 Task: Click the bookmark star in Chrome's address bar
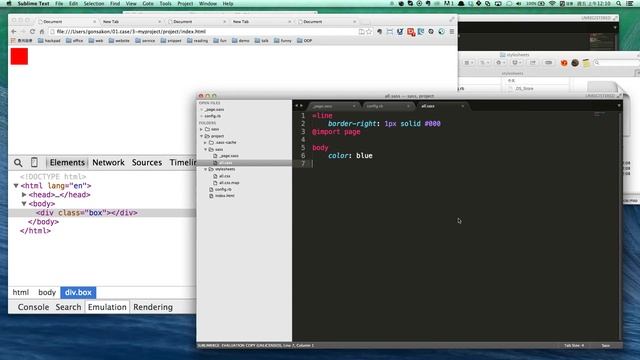point(369,31)
